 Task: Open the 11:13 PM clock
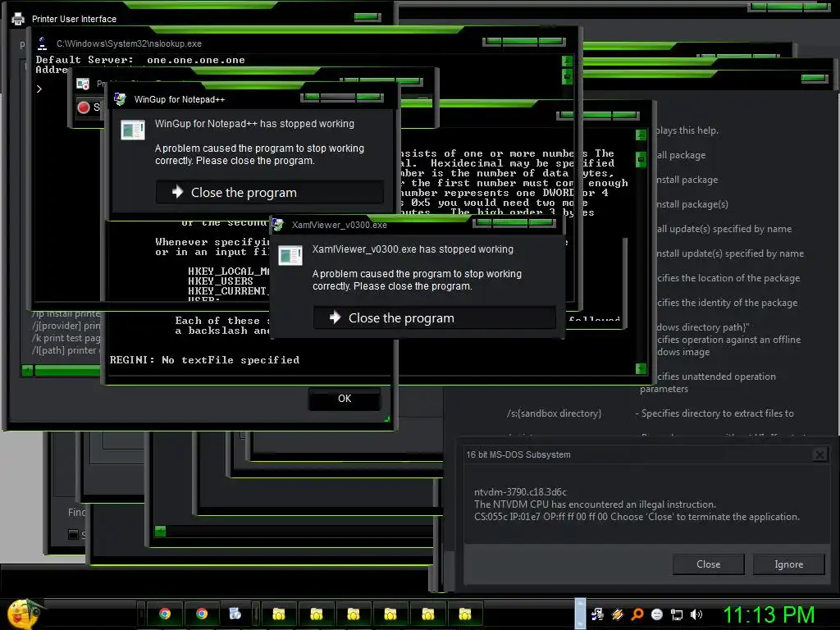769,614
